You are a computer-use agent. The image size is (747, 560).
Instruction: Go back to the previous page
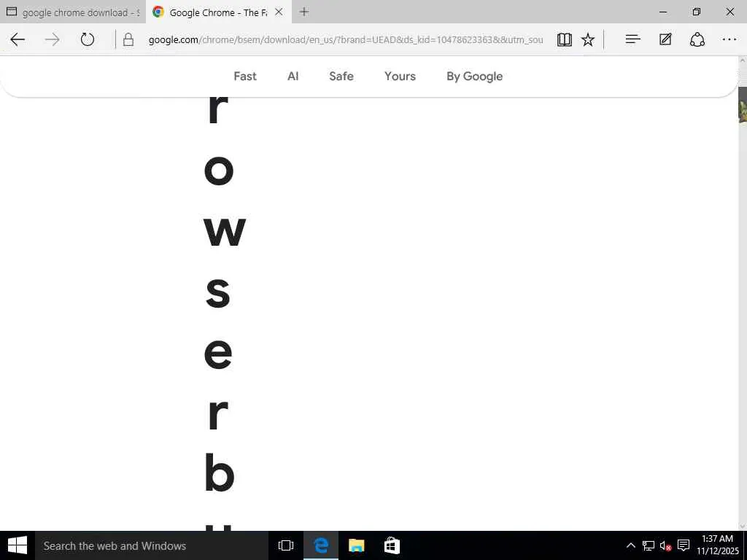coord(18,39)
